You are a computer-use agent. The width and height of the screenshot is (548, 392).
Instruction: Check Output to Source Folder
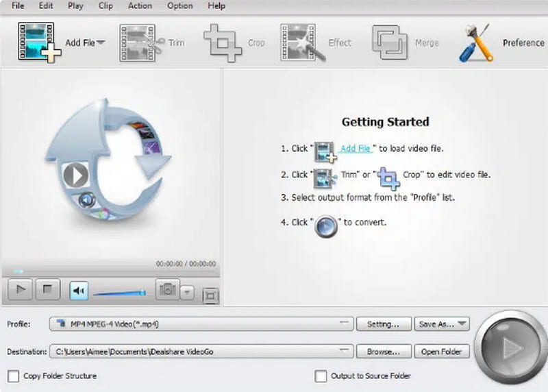pos(320,376)
